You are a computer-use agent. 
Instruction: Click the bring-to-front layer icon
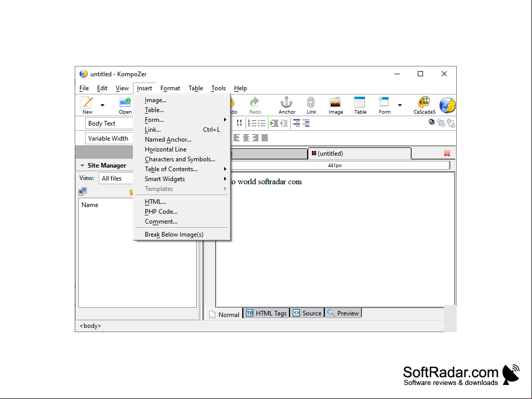click(x=441, y=123)
